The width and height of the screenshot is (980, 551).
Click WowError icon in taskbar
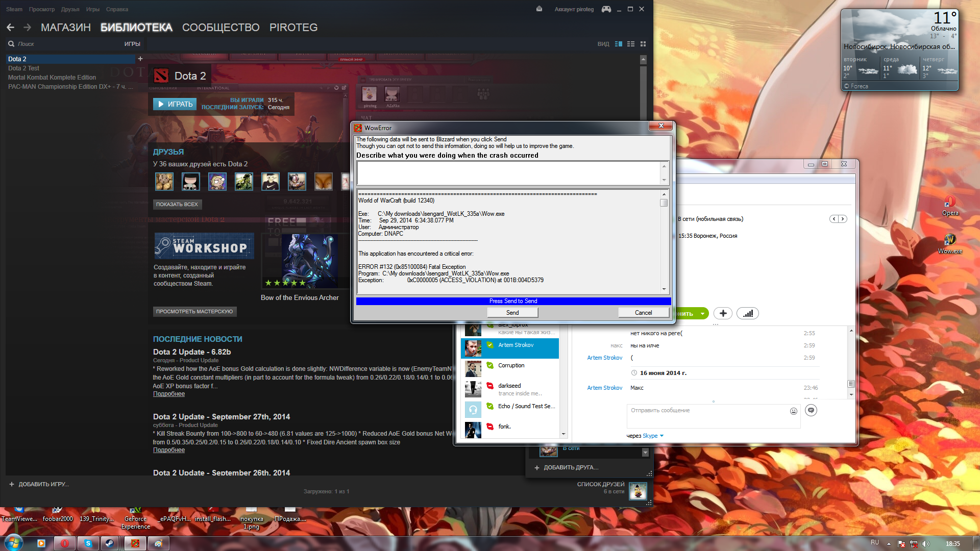click(135, 543)
